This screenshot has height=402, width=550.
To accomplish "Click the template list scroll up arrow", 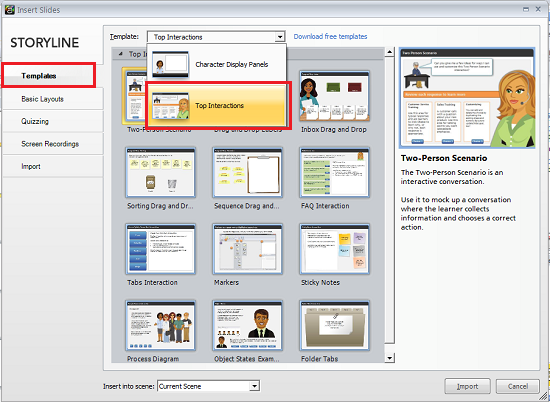I will (x=389, y=52).
